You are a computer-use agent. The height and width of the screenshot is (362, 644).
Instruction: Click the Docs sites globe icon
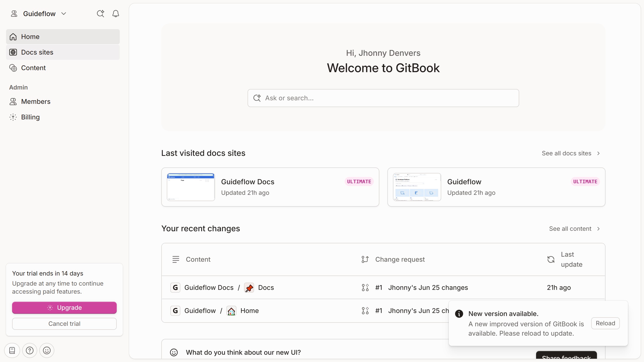(13, 52)
